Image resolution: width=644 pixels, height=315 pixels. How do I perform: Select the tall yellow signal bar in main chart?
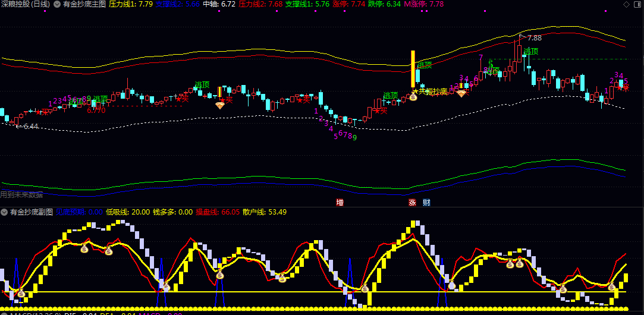pyautogui.click(x=413, y=68)
